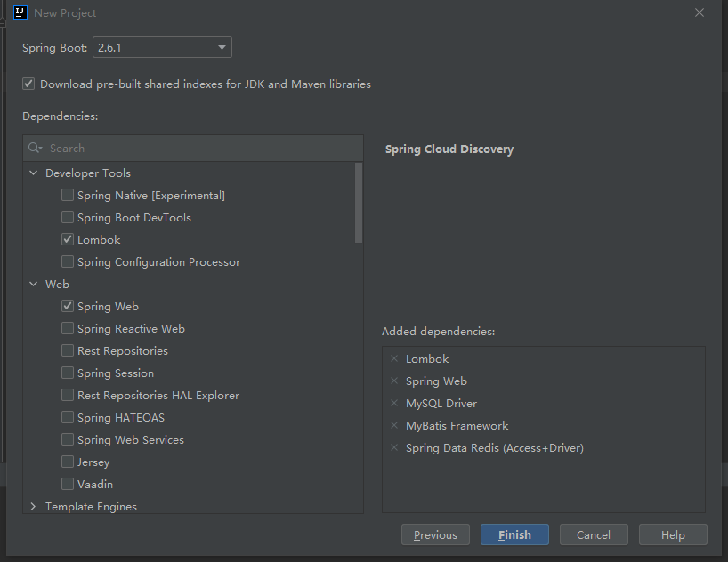Viewport: 728px width, 562px height.
Task: Check the Jersey dependency box
Action: click(x=68, y=462)
